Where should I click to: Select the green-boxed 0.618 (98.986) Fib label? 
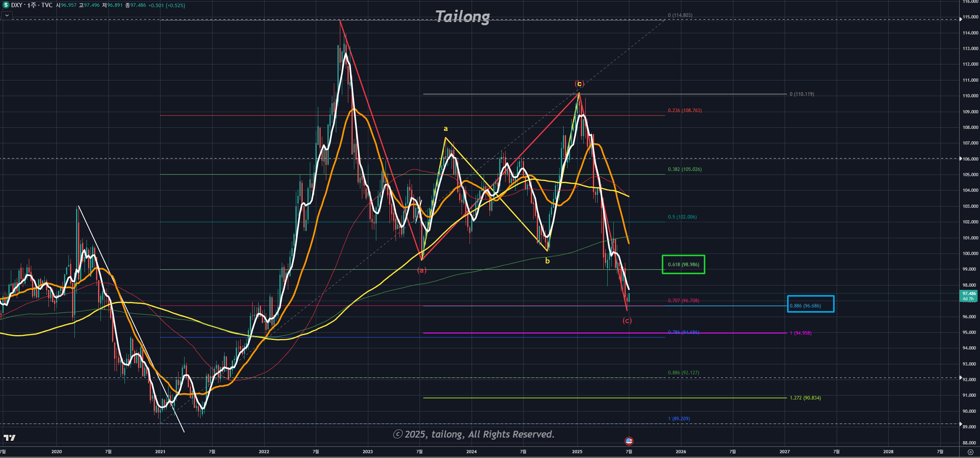[683, 265]
